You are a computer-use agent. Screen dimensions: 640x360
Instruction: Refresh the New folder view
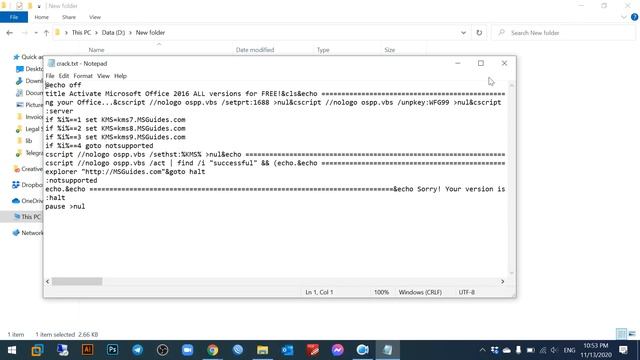[479, 33]
